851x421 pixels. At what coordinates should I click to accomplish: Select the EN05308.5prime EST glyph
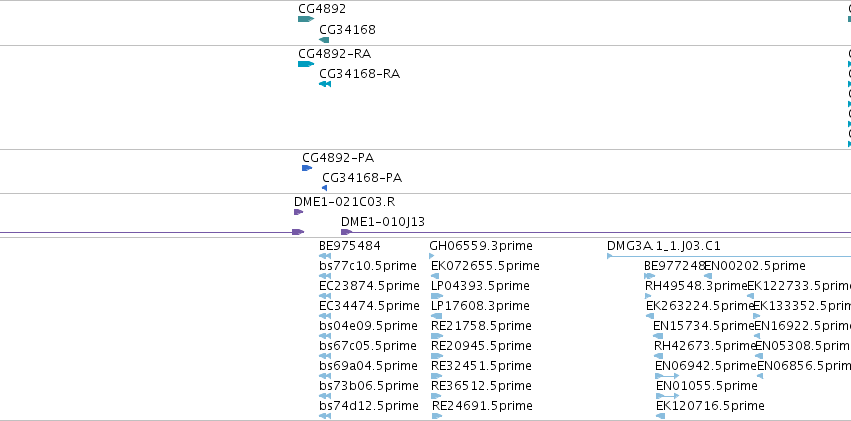pyautogui.click(x=759, y=356)
